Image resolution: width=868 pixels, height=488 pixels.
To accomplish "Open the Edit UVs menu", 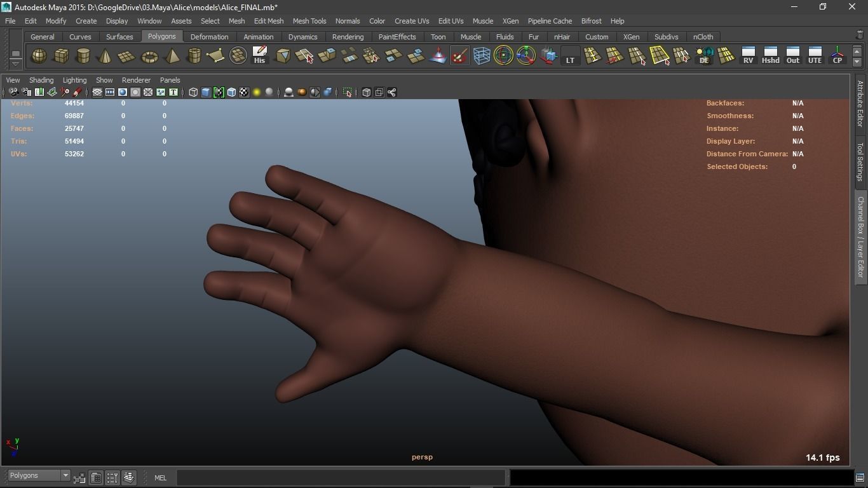I will point(451,21).
